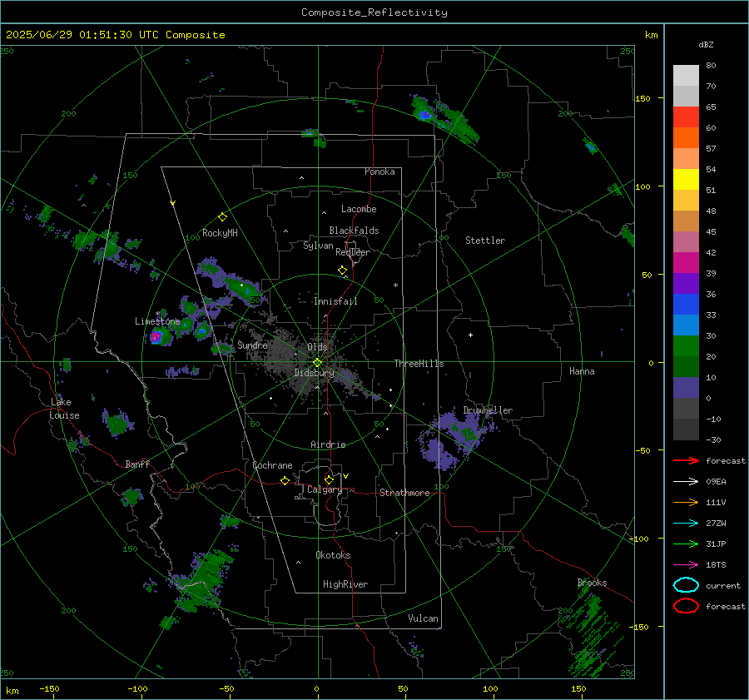Click the Olds map label

[317, 347]
